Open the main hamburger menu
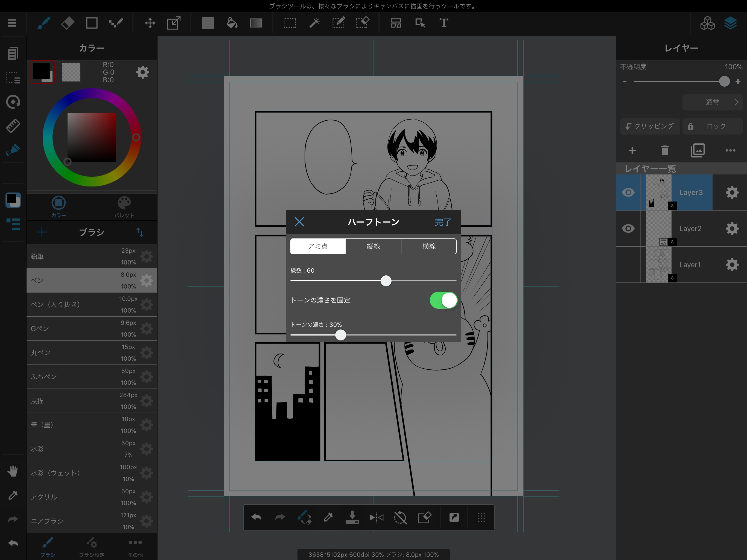747x560 pixels. 12,23
